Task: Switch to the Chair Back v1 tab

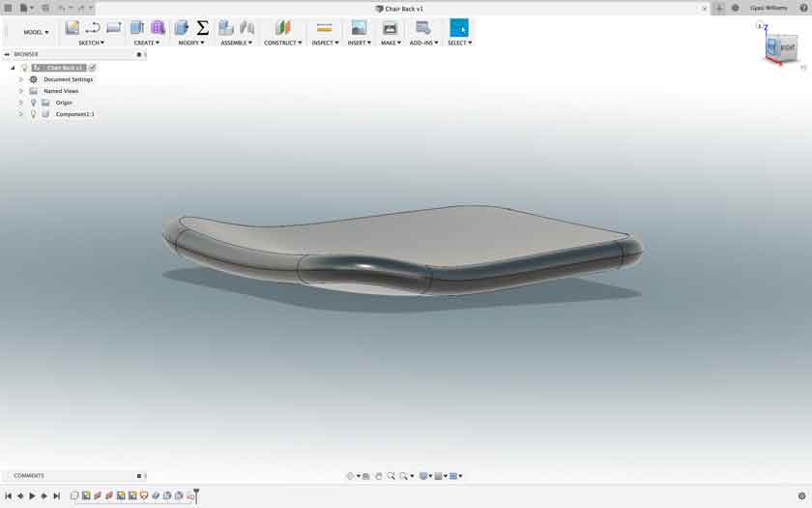Action: [399, 9]
